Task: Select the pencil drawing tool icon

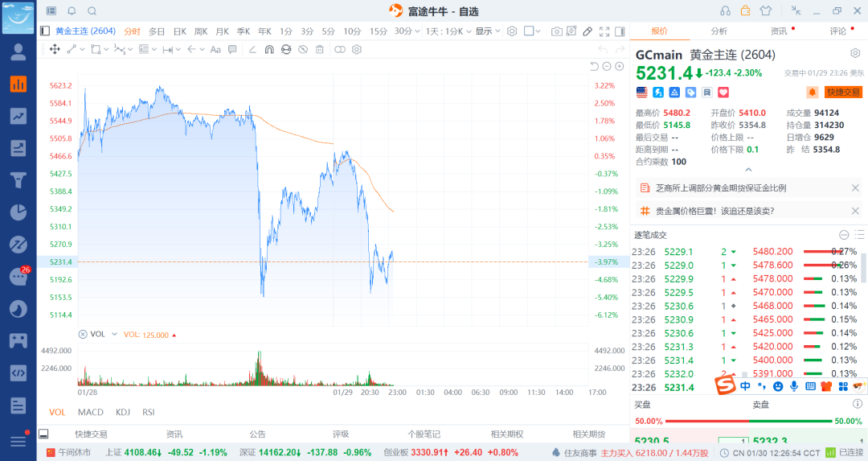Action: (x=588, y=31)
